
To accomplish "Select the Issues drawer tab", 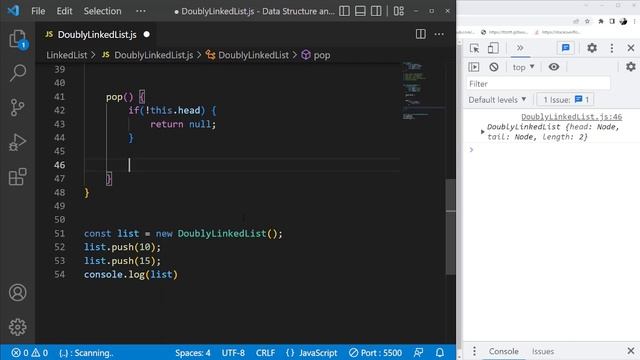I will (543, 351).
